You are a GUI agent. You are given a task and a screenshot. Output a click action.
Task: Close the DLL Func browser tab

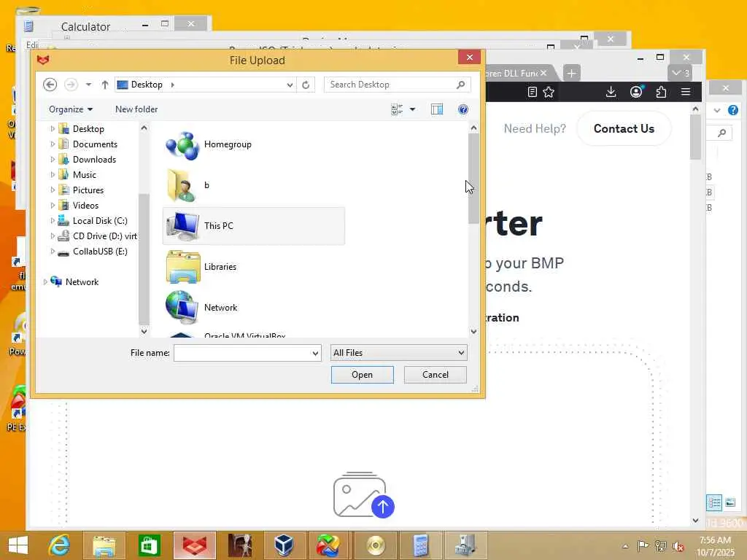tap(543, 73)
